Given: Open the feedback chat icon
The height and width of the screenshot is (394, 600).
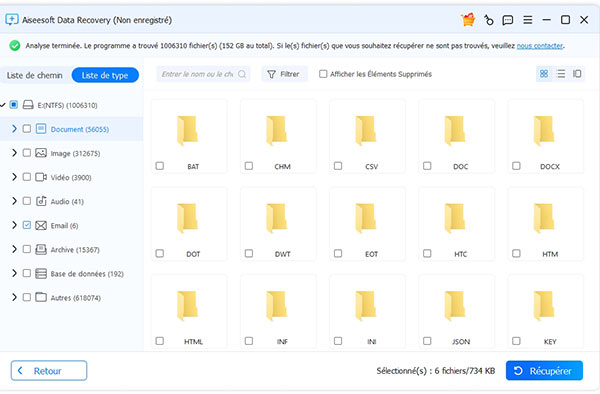Looking at the screenshot, I should [508, 20].
